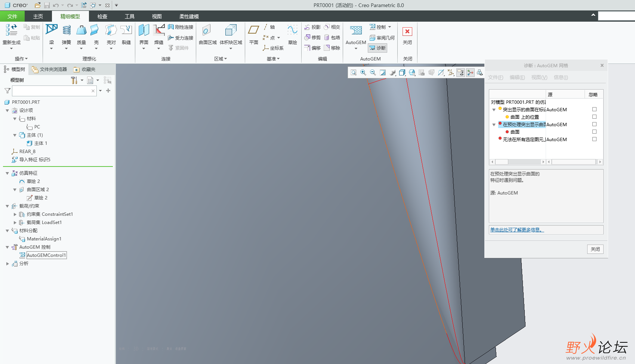
Task: Click the Regenerate (重新生成) icon
Action: pos(12,31)
